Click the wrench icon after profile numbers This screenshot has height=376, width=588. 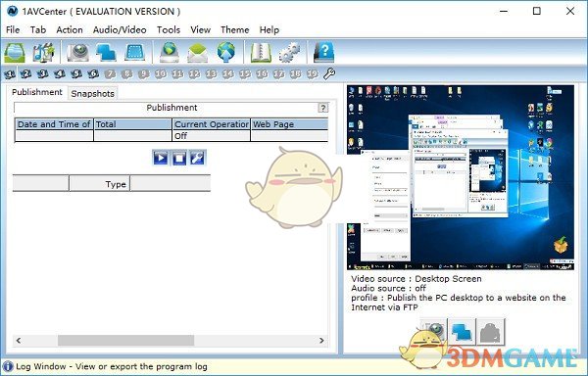pyautogui.click(x=329, y=73)
